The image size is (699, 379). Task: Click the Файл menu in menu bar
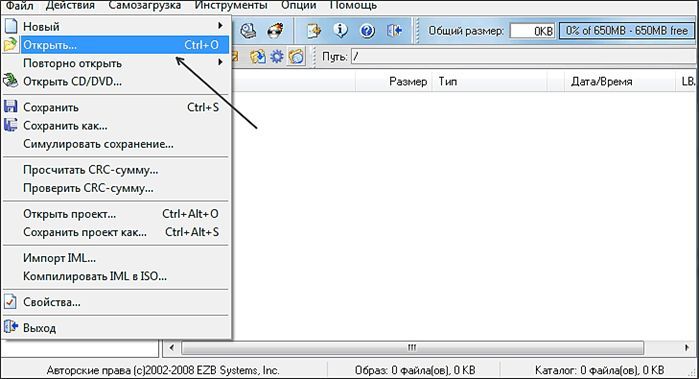[20, 5]
